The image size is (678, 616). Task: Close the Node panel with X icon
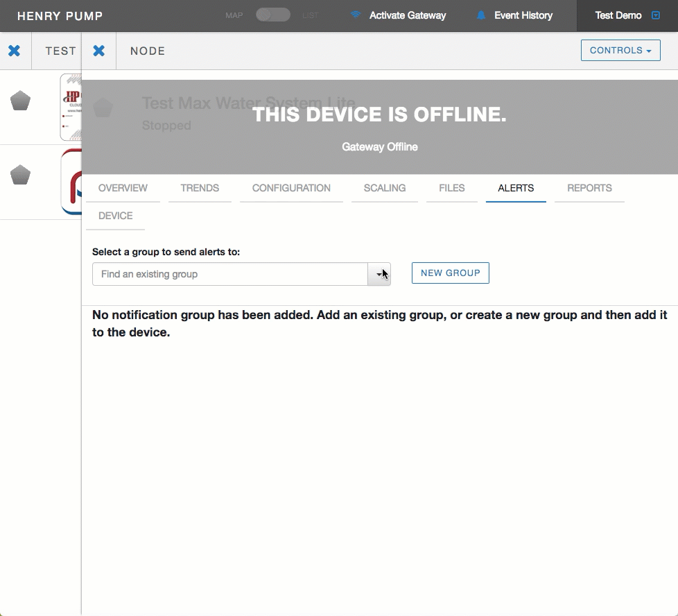click(99, 51)
